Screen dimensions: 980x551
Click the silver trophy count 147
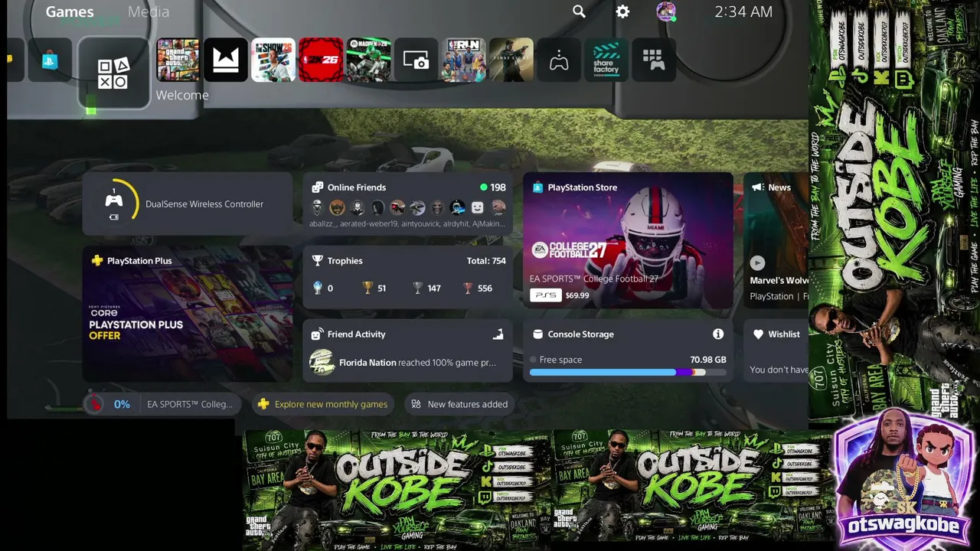coord(426,289)
